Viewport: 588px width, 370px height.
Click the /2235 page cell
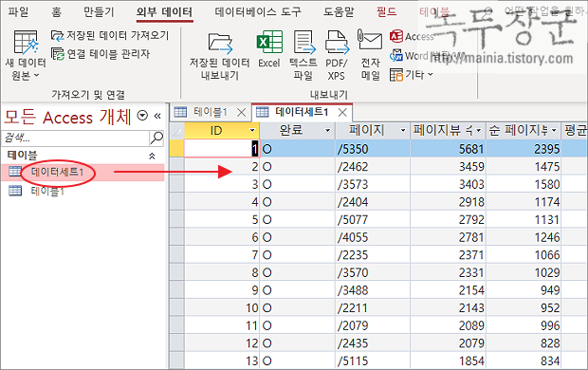tap(373, 255)
